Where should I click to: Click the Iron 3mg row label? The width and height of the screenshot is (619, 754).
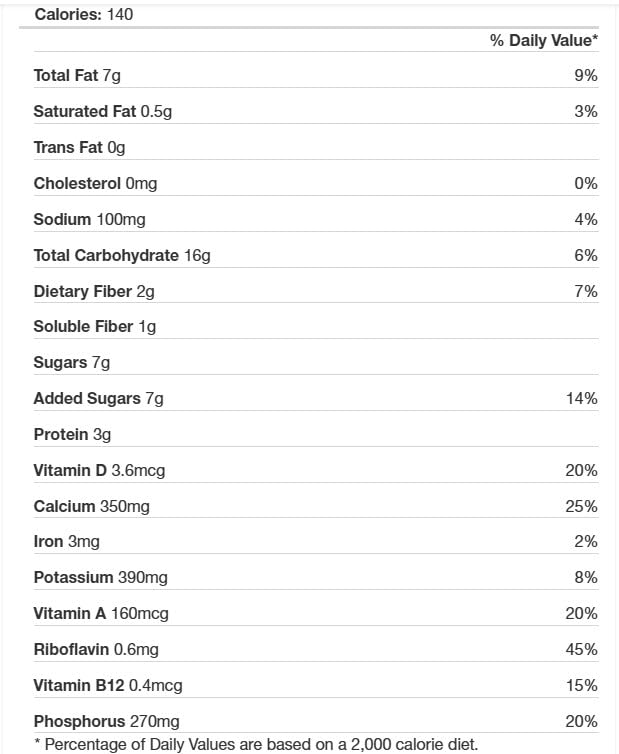[x=66, y=542]
